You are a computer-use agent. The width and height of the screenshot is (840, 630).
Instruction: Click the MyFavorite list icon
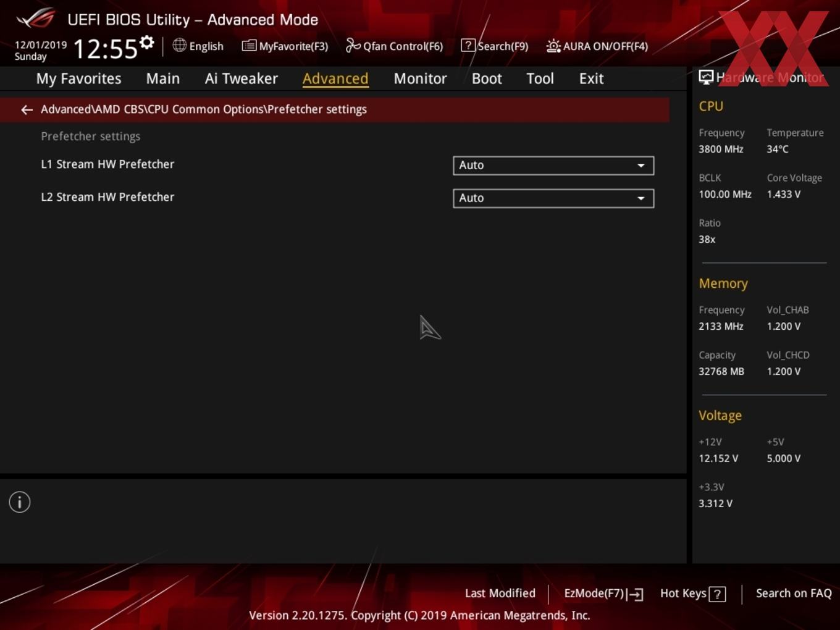pos(249,45)
